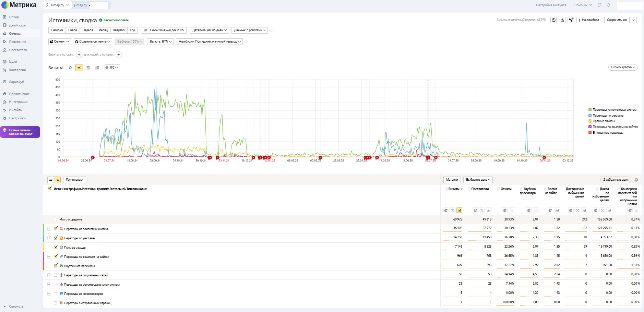This screenshot has height=312, width=644.
Task: Open the Сегмент dropdown
Action: 60,41
